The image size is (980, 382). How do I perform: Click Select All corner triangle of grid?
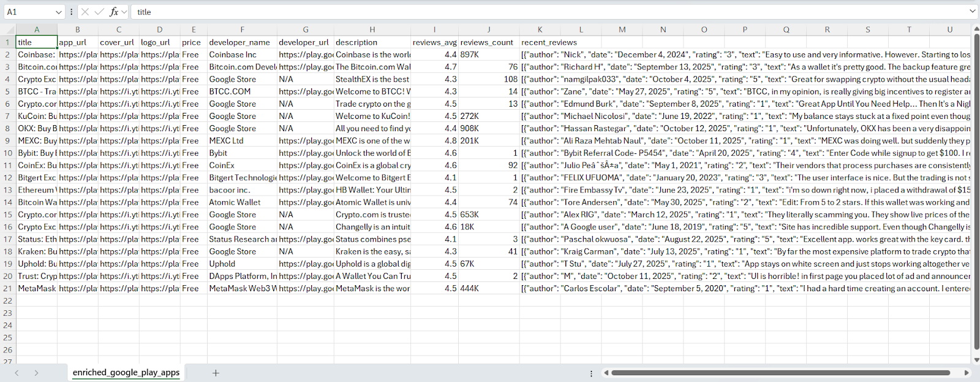(x=9, y=29)
